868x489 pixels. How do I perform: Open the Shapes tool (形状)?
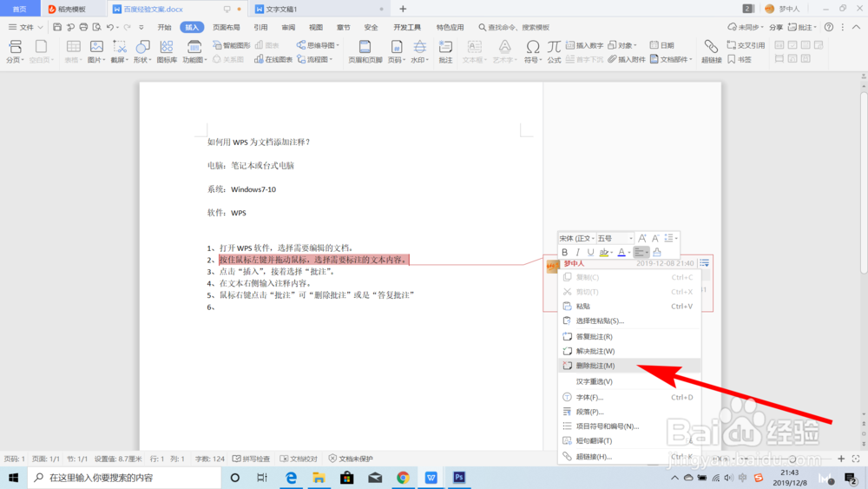point(142,51)
